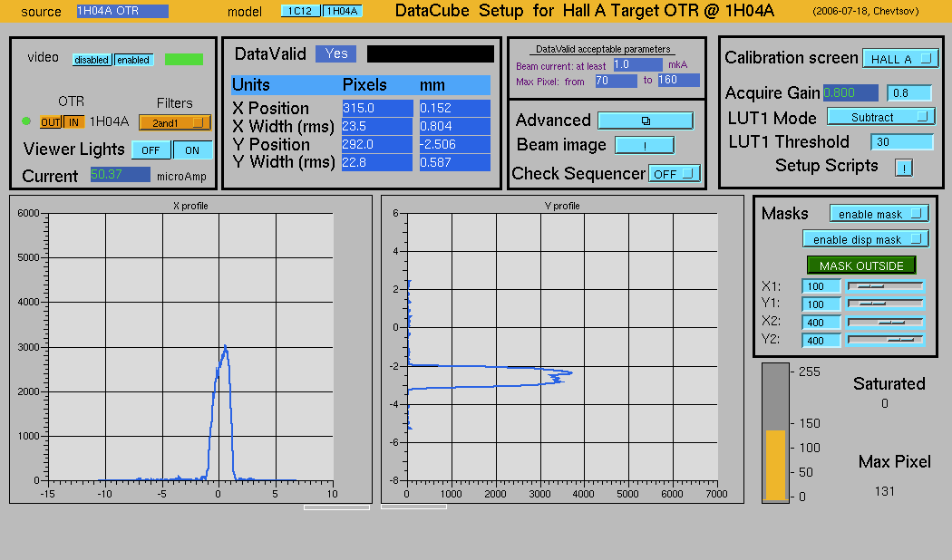Screen dimensions: 952x560
Task: Edit Max Pixel from value 70
Action: [x=616, y=81]
